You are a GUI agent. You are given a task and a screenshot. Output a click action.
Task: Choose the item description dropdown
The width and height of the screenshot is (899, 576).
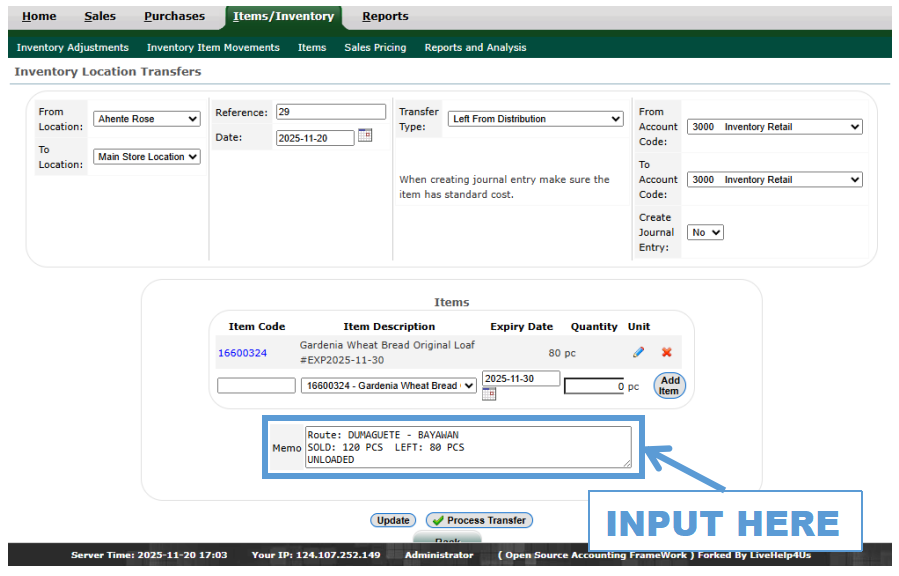click(389, 386)
